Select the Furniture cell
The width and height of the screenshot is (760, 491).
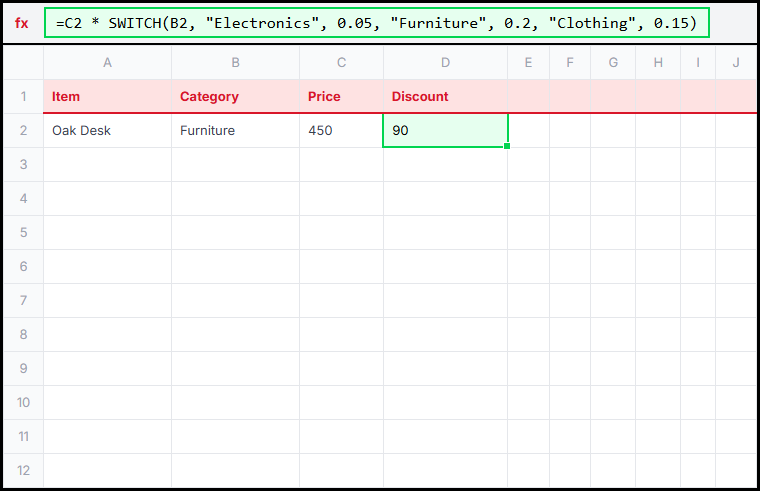click(x=235, y=131)
